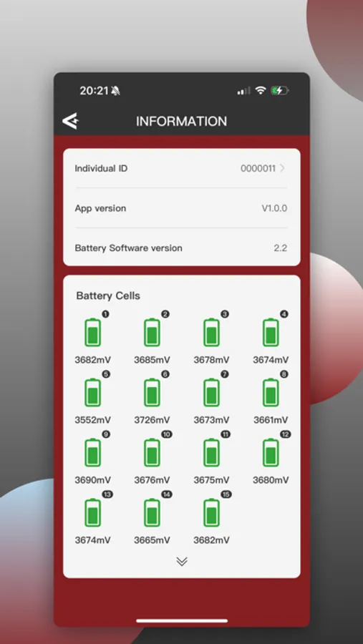Select the 3682mV reading of cell 1

[93, 360]
